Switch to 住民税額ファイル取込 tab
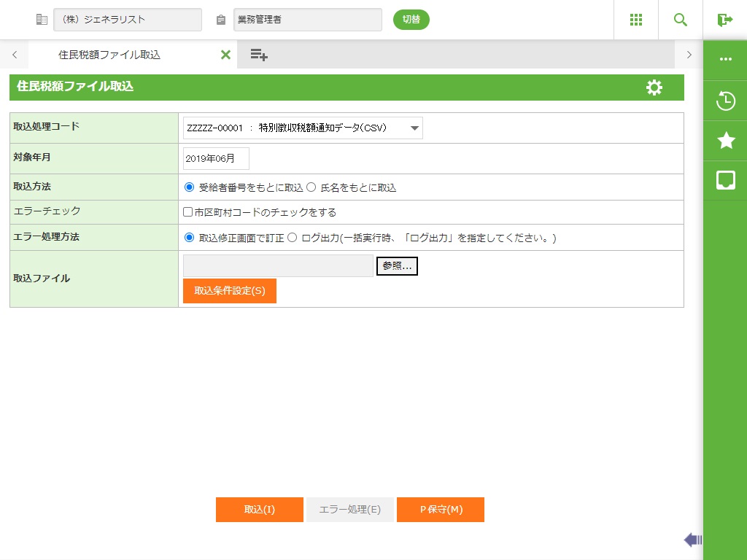The height and width of the screenshot is (560, 747). (109, 55)
